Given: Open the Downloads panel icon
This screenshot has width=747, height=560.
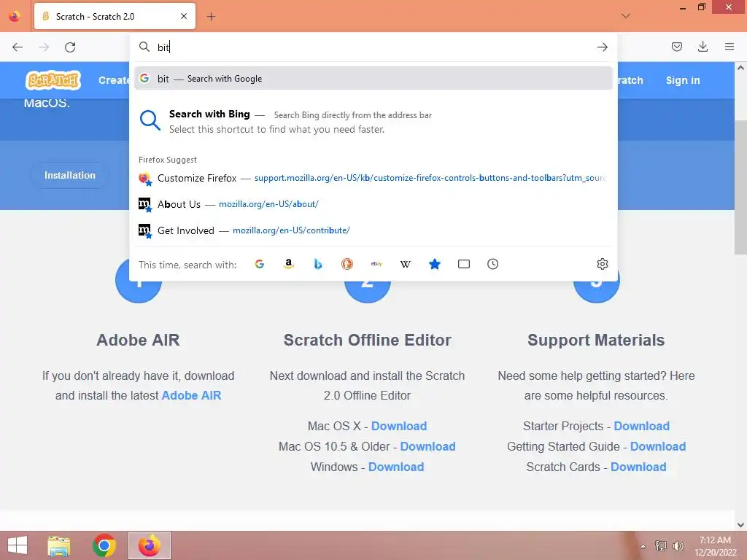Looking at the screenshot, I should tap(703, 47).
